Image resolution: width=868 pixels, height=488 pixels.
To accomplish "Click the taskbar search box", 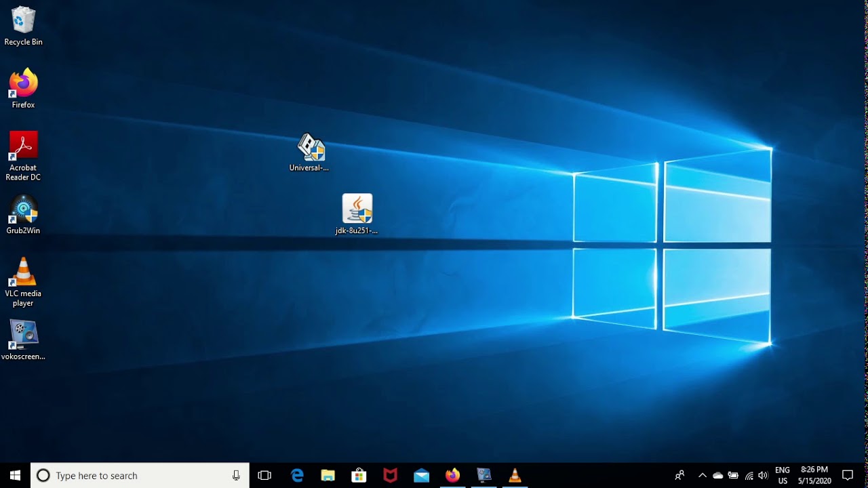I will tap(136, 475).
